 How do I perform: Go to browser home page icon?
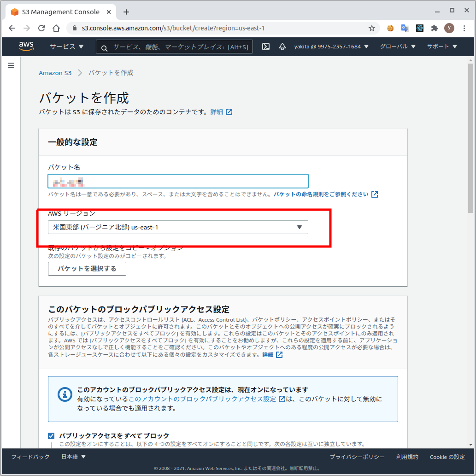(56, 28)
